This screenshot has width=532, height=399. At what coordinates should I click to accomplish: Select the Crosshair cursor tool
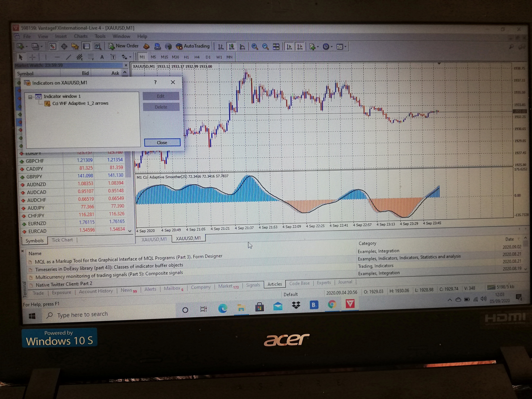tap(32, 57)
